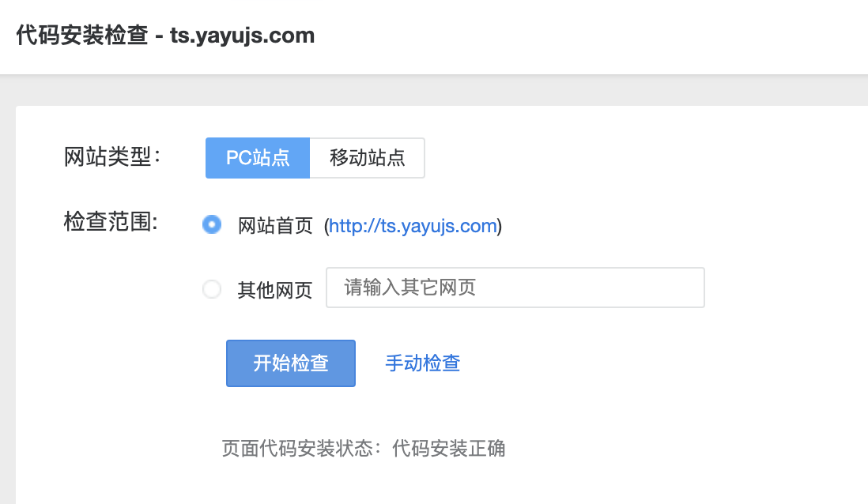Focus the 请输入其它网页 input field
The height and width of the screenshot is (504, 868).
(515, 288)
